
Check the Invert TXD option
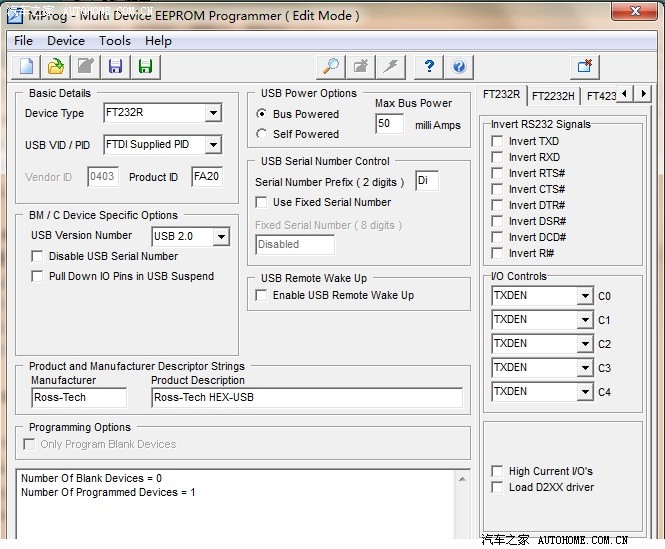coord(497,141)
